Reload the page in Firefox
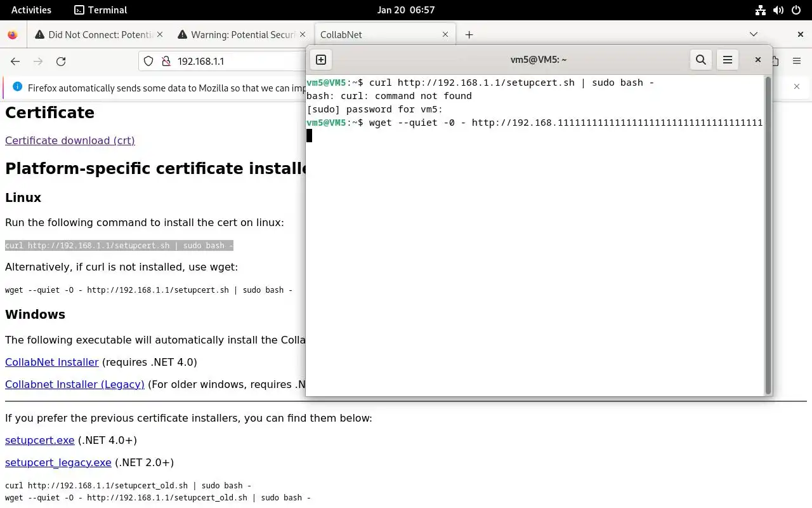812x508 pixels. coord(61,61)
